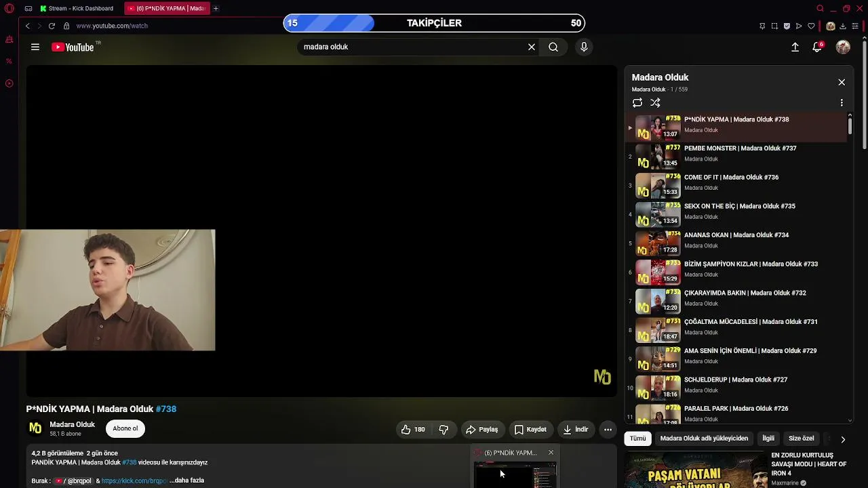Start voice search with the microphone
The height and width of the screenshot is (488, 868).
click(x=584, y=47)
